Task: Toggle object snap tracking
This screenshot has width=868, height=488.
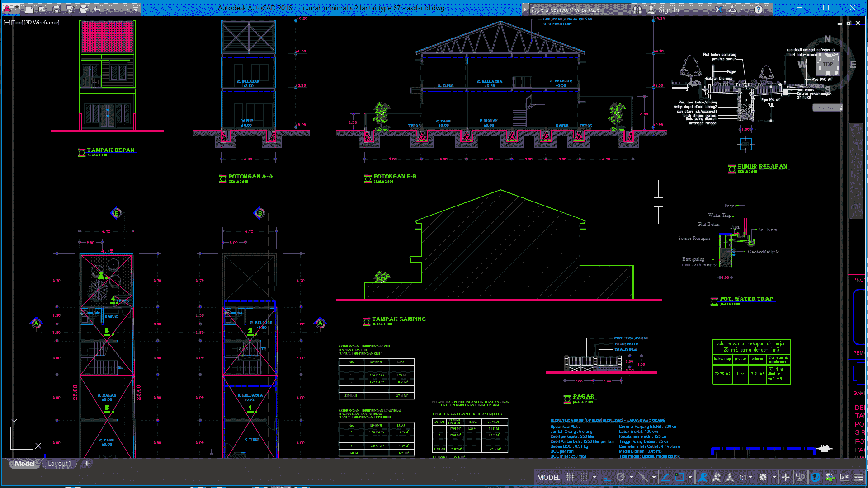Action: [x=665, y=477]
